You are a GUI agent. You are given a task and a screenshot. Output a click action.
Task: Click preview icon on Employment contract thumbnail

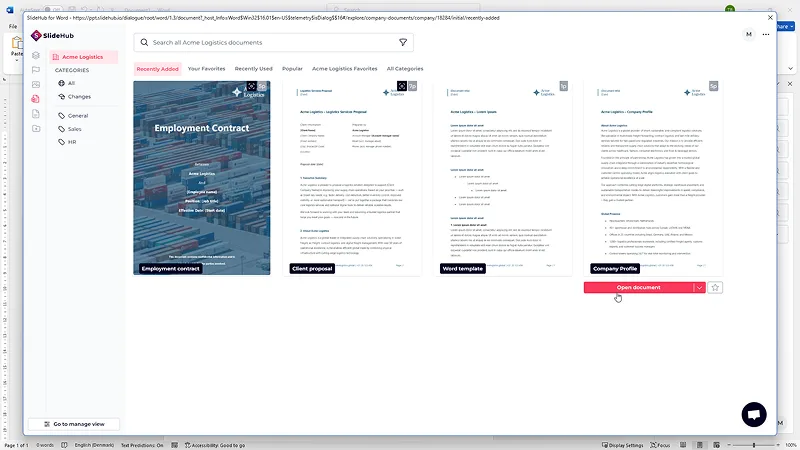(251, 86)
